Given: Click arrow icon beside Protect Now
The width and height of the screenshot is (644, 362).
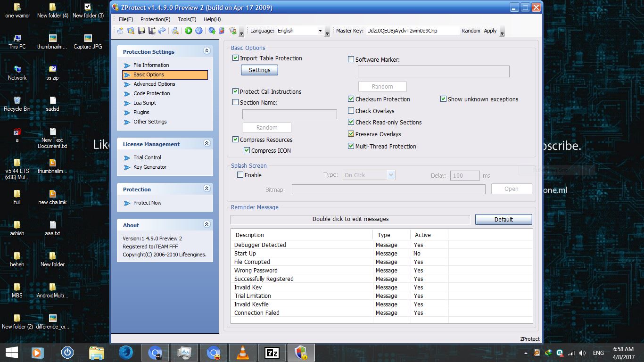Looking at the screenshot, I should pos(127,203).
